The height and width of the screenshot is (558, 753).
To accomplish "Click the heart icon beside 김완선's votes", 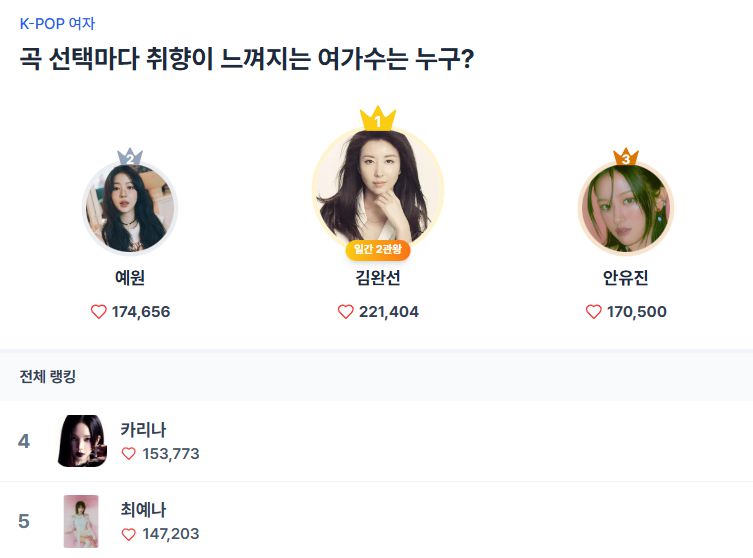I will 346,312.
